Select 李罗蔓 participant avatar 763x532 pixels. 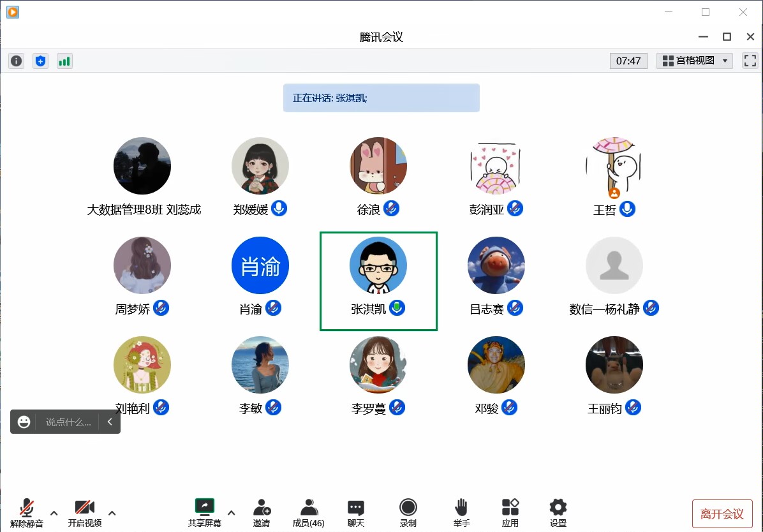pos(378,365)
